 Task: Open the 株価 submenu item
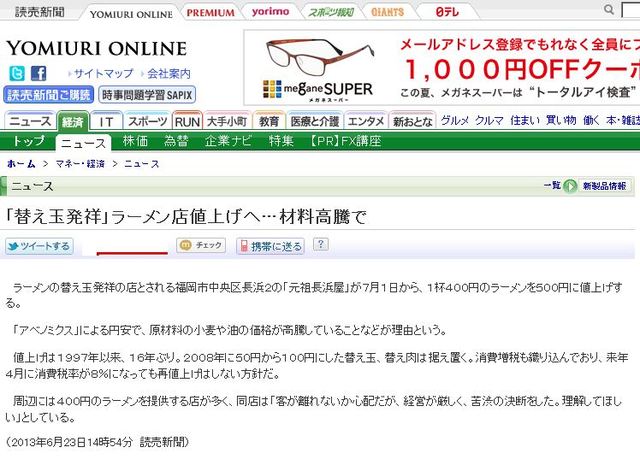click(135, 141)
